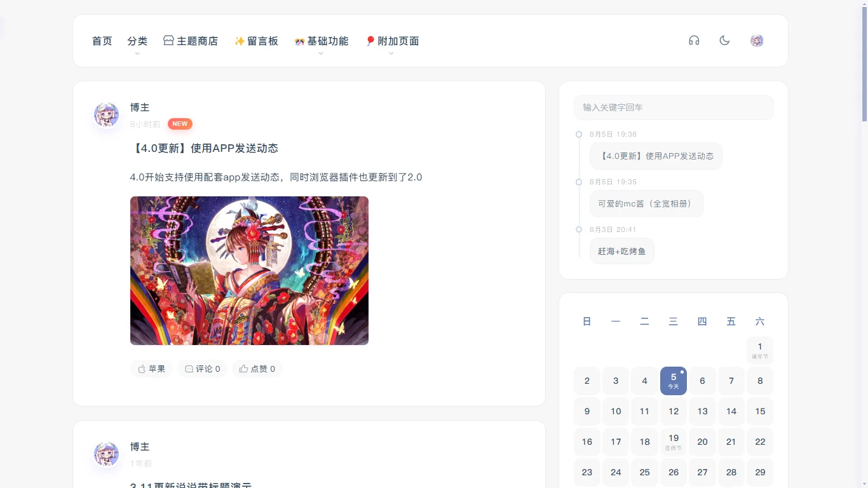Image resolution: width=868 pixels, height=488 pixels.
Task: Select calendar day 26
Action: click(674, 472)
